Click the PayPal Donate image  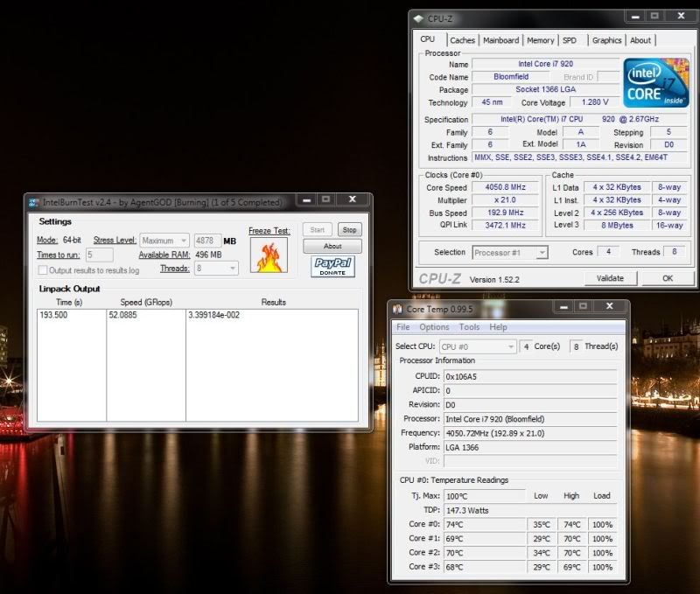point(332,267)
